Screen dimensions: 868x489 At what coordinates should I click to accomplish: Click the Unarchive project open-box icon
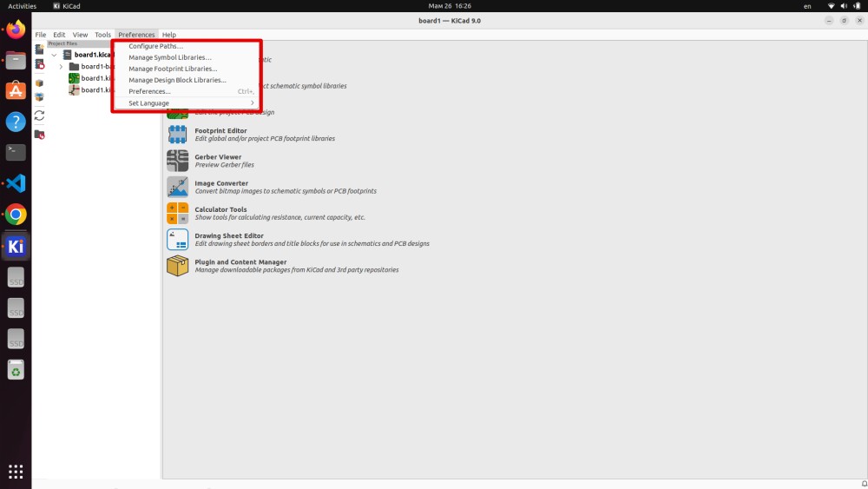[x=39, y=97]
